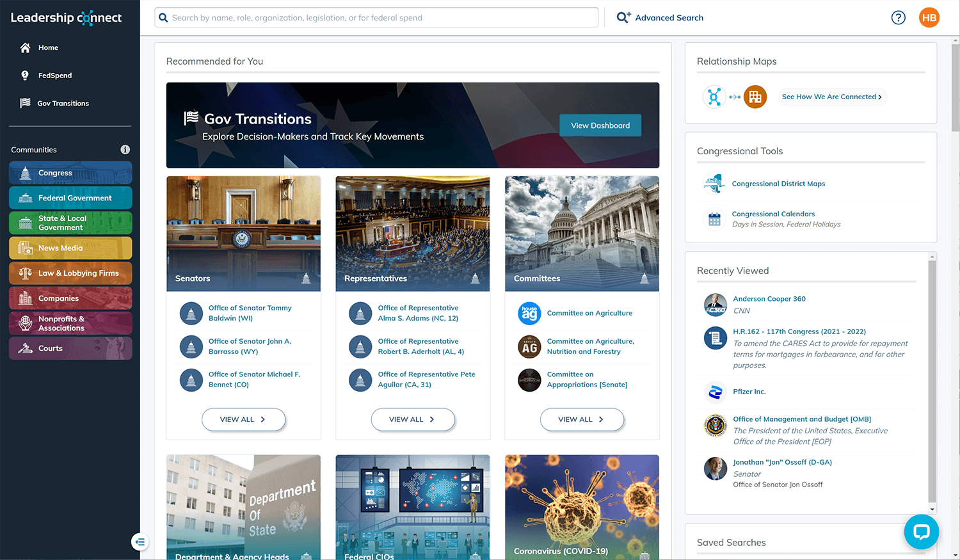This screenshot has height=560, width=960.
Task: Click into the main search field
Action: 376,18
